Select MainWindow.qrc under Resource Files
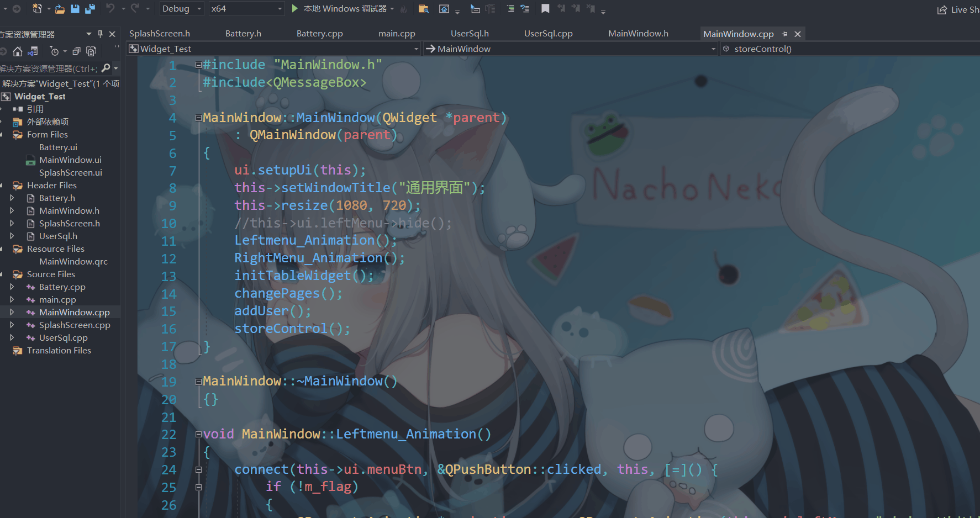The width and height of the screenshot is (980, 518). [x=73, y=261]
